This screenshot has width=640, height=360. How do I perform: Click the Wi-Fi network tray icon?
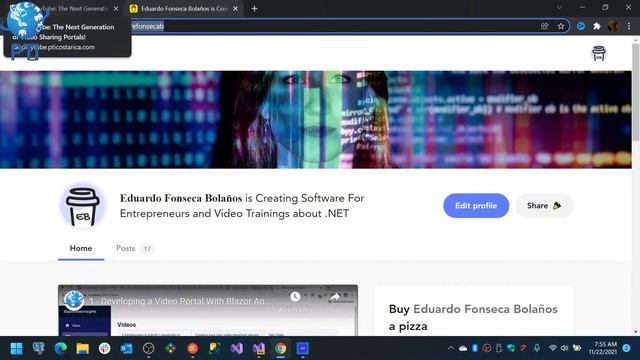click(553, 348)
